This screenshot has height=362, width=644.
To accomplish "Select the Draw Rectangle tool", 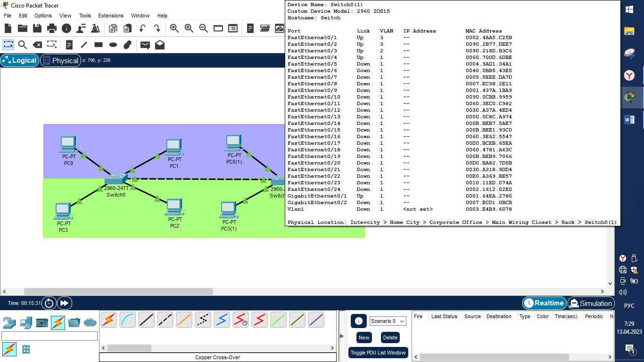I will pyautogui.click(x=99, y=45).
